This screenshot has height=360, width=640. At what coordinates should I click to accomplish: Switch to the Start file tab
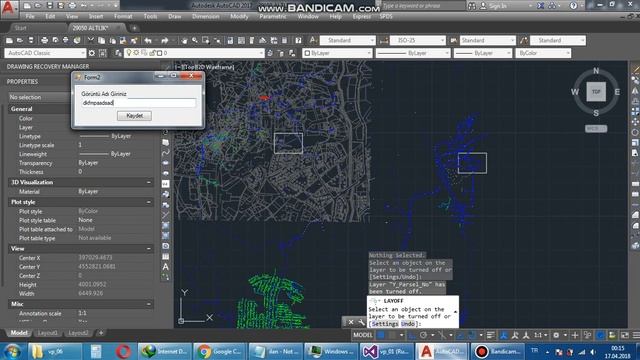(20, 28)
